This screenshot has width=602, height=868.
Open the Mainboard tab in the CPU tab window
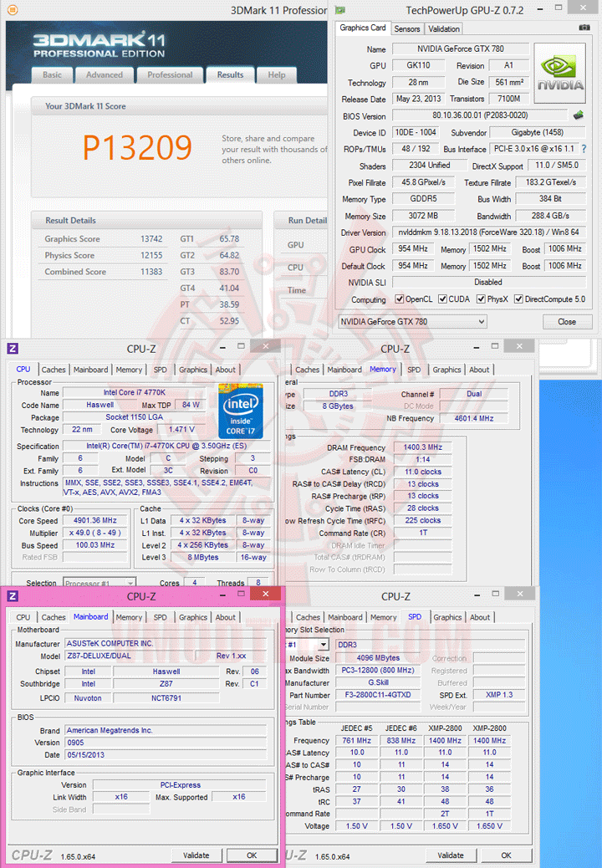[91, 370]
